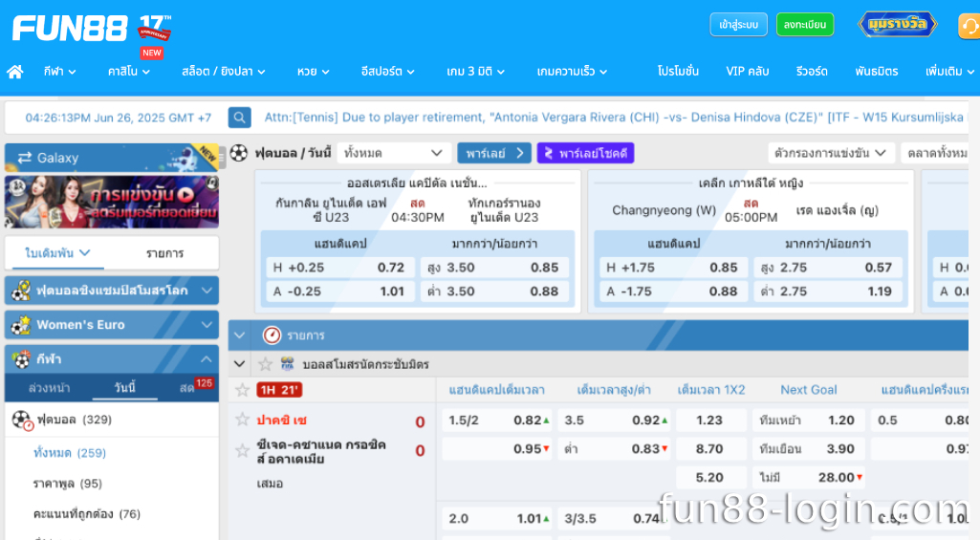Viewport: 980px width, 540px height.
Task: Click the เข้าสู่ระบบ login button
Action: tap(738, 25)
